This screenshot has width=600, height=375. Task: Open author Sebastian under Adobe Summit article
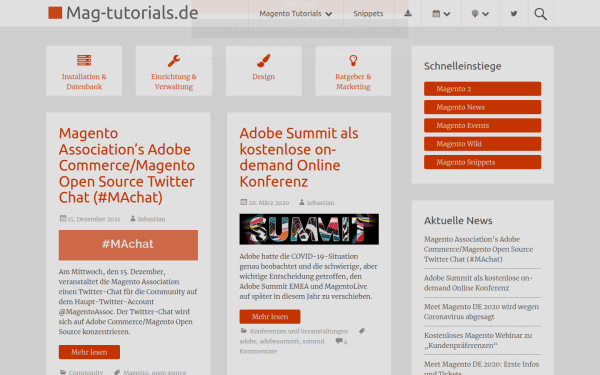pos(320,202)
